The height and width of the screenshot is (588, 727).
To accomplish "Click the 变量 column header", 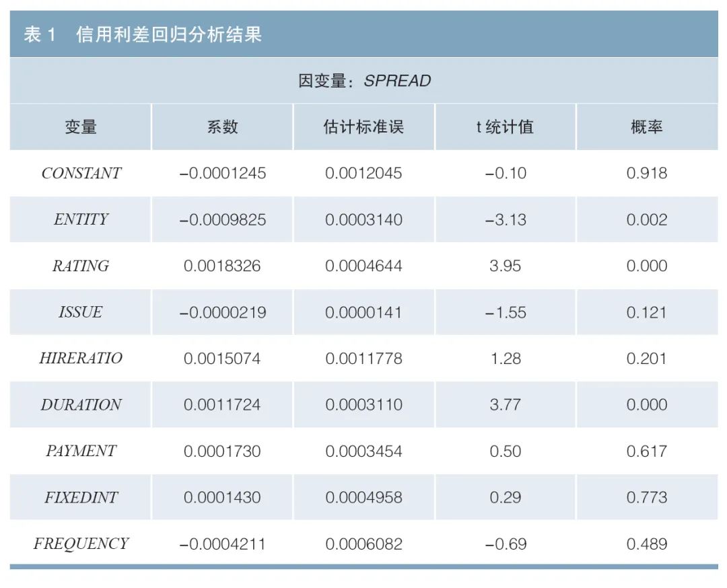I will [79, 127].
